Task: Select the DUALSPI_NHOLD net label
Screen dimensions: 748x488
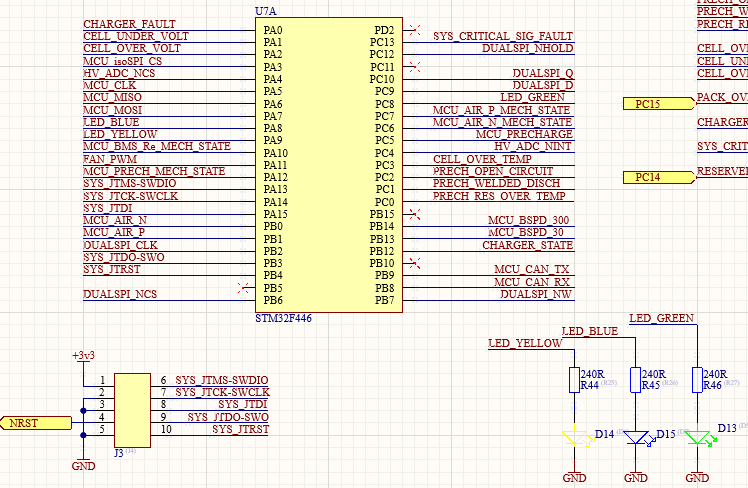Action: point(528,48)
